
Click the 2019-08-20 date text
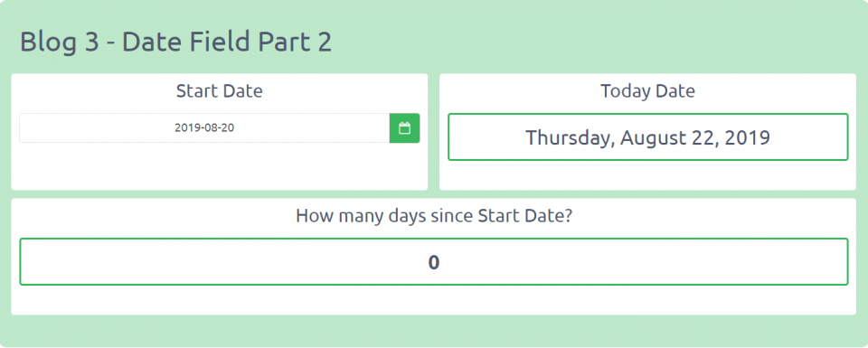204,127
